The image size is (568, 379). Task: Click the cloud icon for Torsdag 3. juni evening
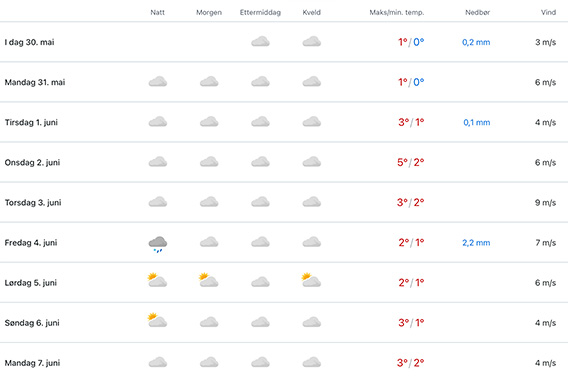click(x=312, y=202)
